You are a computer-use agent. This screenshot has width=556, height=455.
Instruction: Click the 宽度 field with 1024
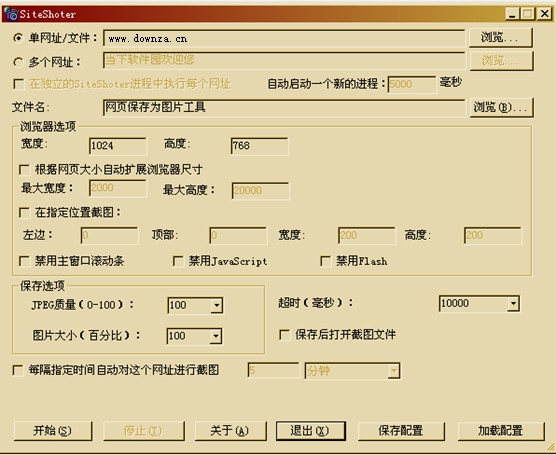coord(118,146)
